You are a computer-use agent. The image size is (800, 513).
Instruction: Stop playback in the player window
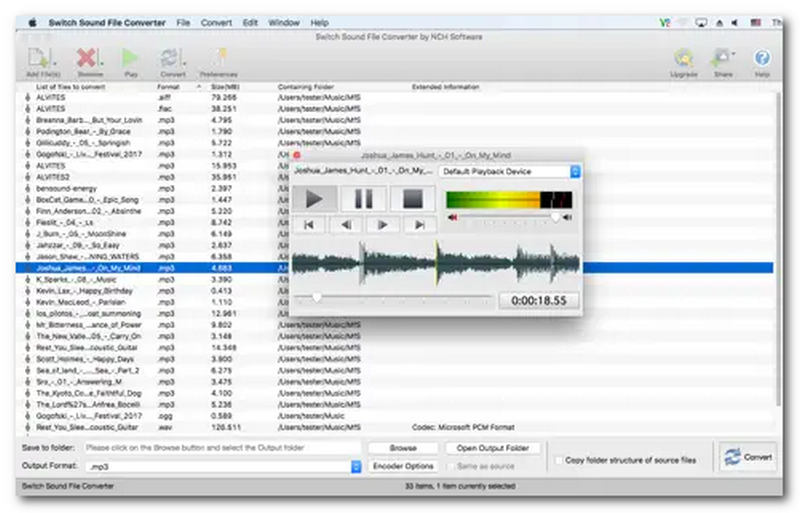[413, 199]
